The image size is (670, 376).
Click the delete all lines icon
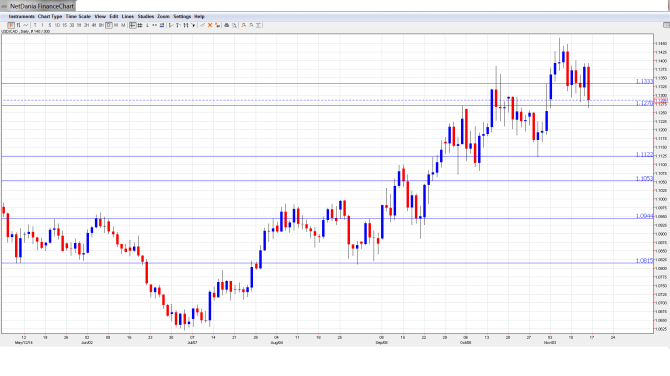coord(217,25)
